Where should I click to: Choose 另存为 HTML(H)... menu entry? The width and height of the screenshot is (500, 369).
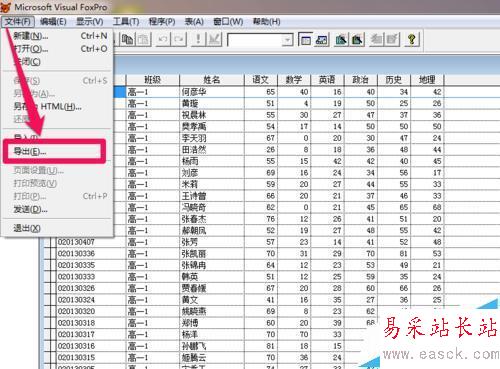point(57,107)
